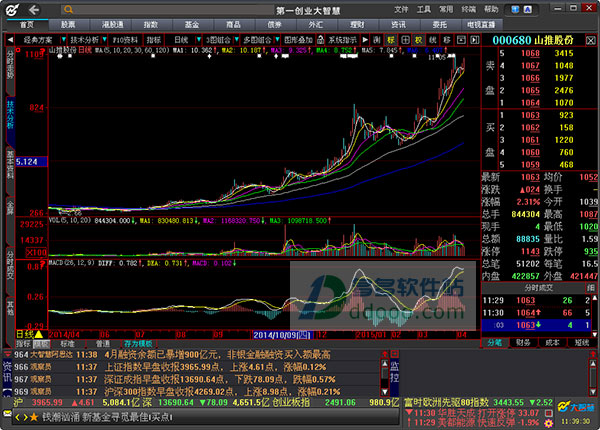Click the 测 measure tool icon
Screen dimensions: 600x430
click(377, 40)
